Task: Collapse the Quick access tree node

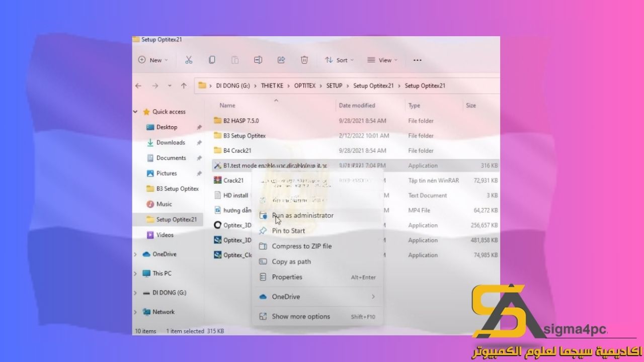Action: point(135,112)
